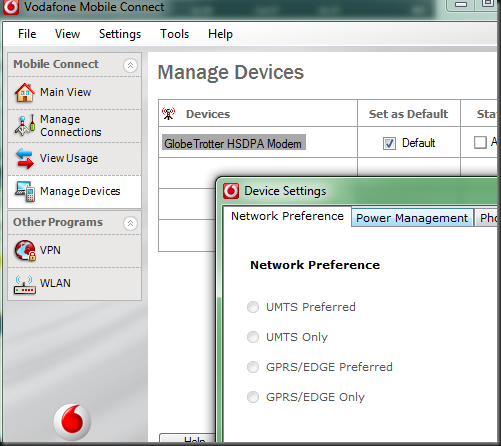The width and height of the screenshot is (501, 446).
Task: Select UMTS Preferred radio button
Action: tap(253, 307)
